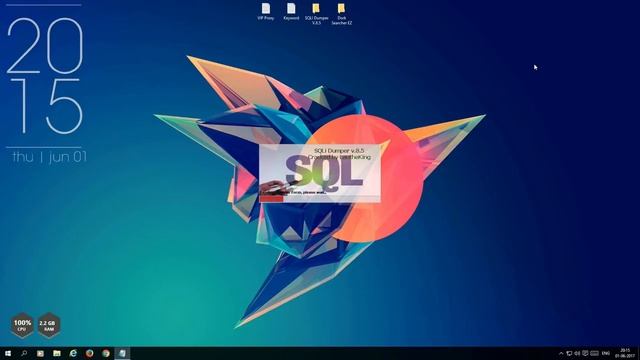Image resolution: width=640 pixels, height=360 pixels.
Task: Click the 2.2 GB RAM desktop gadget
Action: (49, 325)
